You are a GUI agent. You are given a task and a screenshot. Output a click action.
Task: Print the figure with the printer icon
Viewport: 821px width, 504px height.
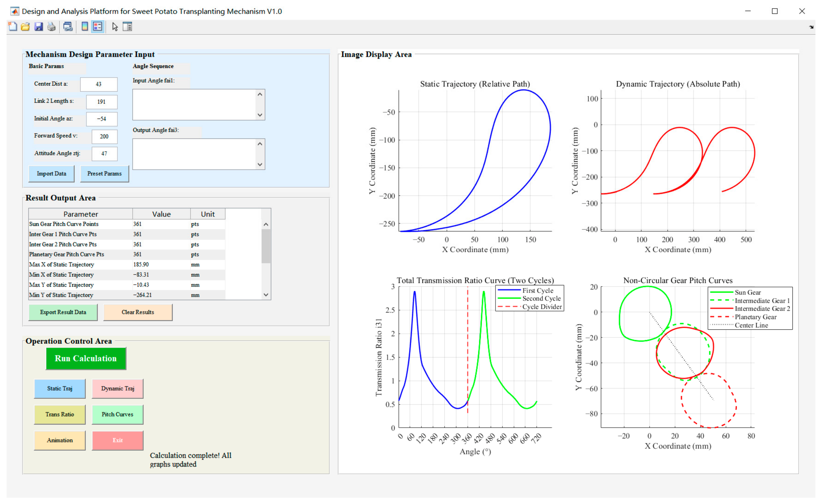[x=51, y=27]
